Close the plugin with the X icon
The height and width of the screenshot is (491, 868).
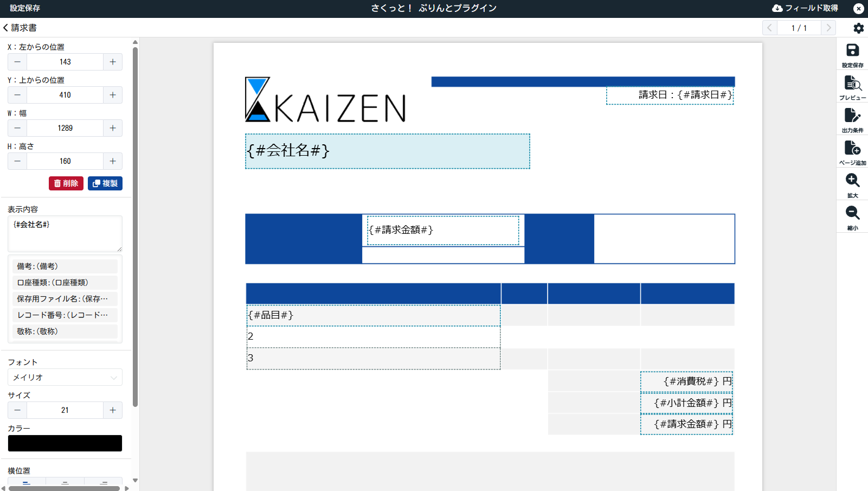click(858, 8)
